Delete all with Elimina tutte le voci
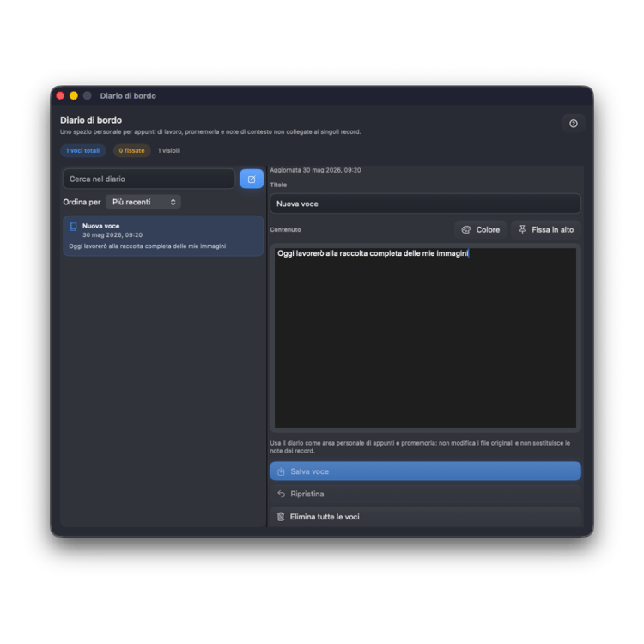This screenshot has width=644, height=644. tap(425, 517)
